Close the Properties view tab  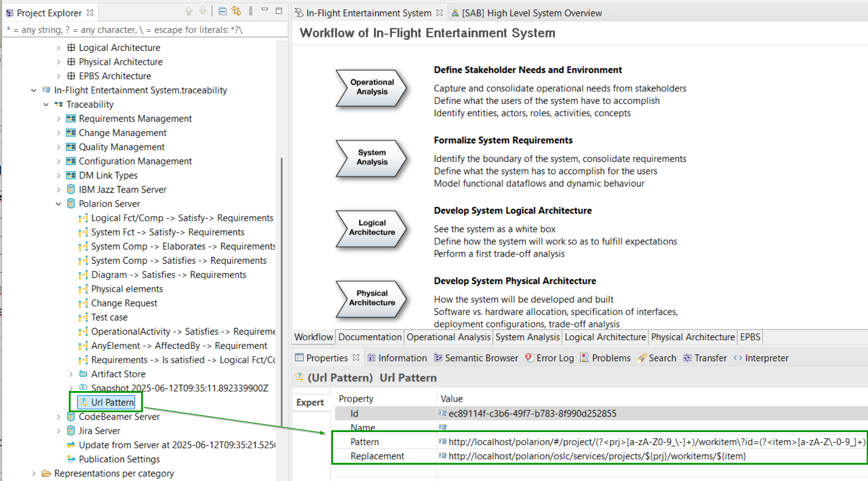coord(356,358)
